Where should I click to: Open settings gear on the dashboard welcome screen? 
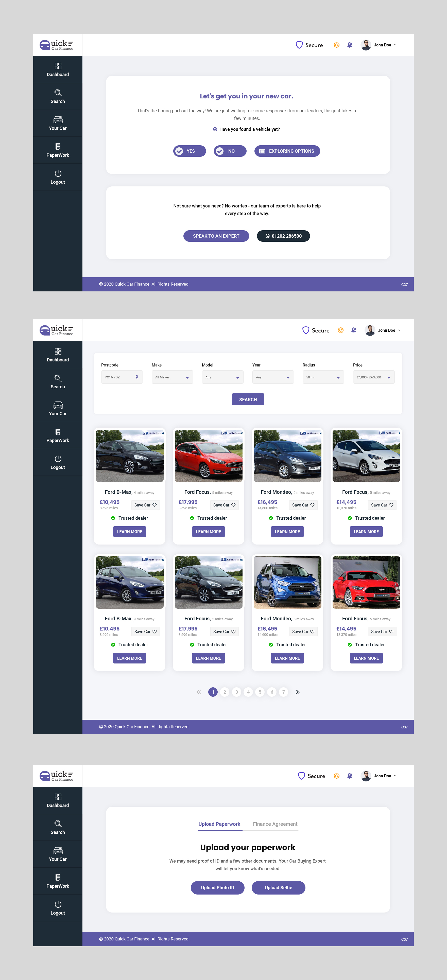click(x=336, y=45)
